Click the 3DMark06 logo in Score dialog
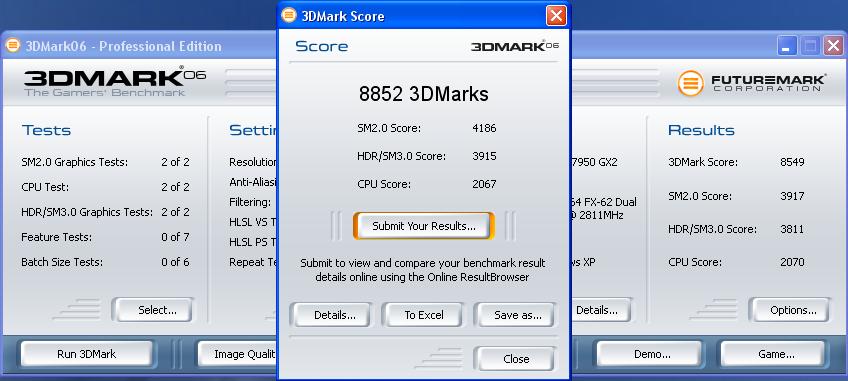Viewport: 848px width, 381px height. 514,46
